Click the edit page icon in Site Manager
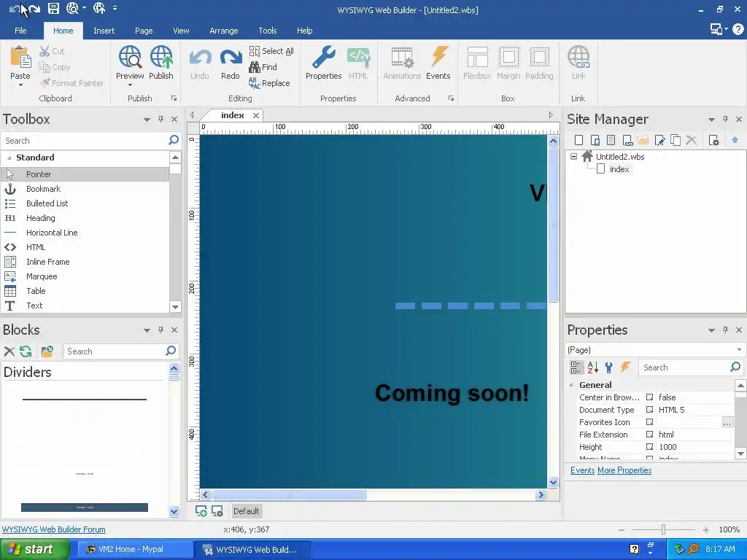The image size is (747, 560). coord(659,140)
